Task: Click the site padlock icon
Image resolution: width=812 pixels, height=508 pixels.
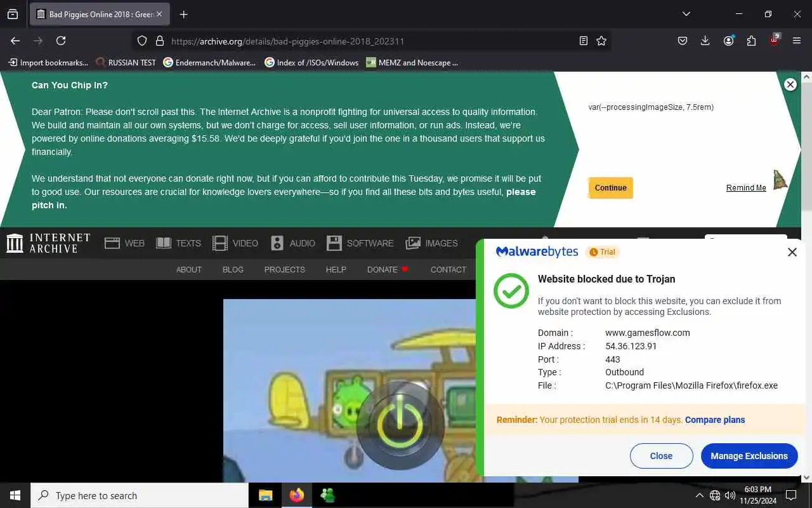Action: (x=160, y=41)
